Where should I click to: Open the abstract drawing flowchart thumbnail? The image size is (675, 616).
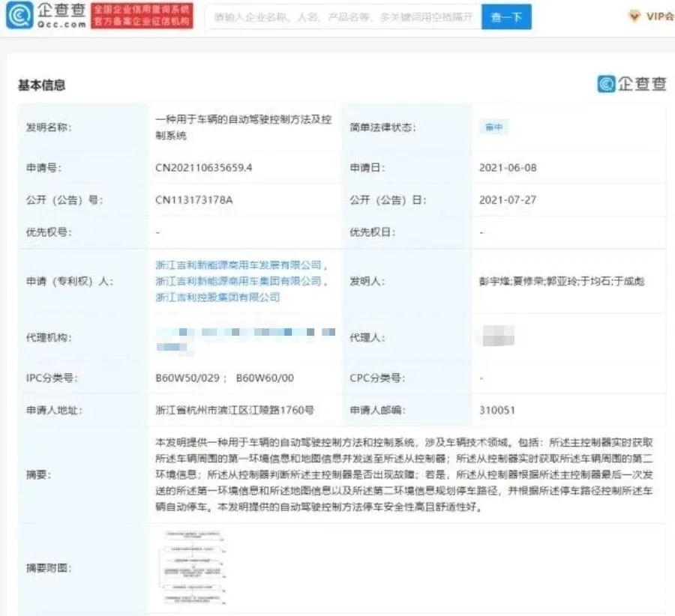[x=193, y=567]
